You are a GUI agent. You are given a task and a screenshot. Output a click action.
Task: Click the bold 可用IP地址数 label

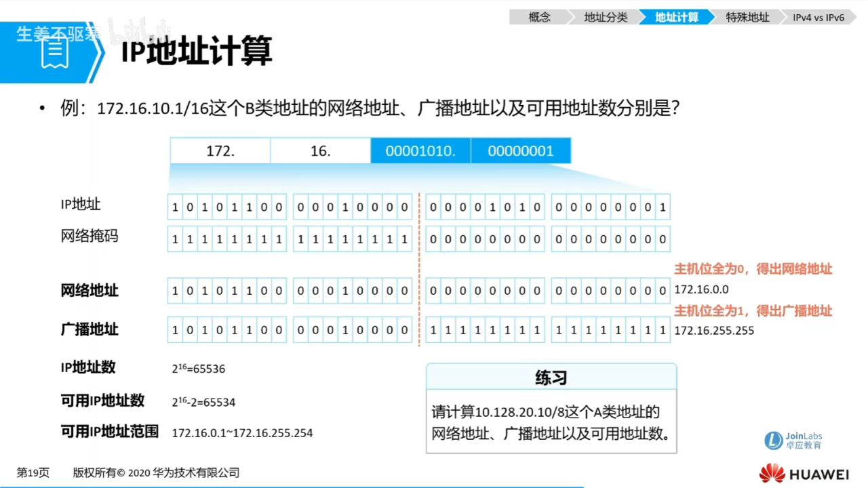tap(103, 401)
